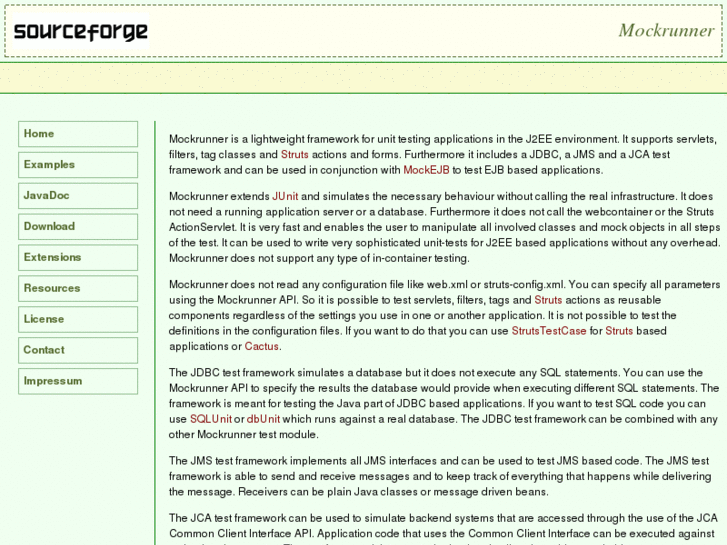Viewport: 727px width, 545px height.
Task: Go to the Examples page
Action: (x=78, y=165)
